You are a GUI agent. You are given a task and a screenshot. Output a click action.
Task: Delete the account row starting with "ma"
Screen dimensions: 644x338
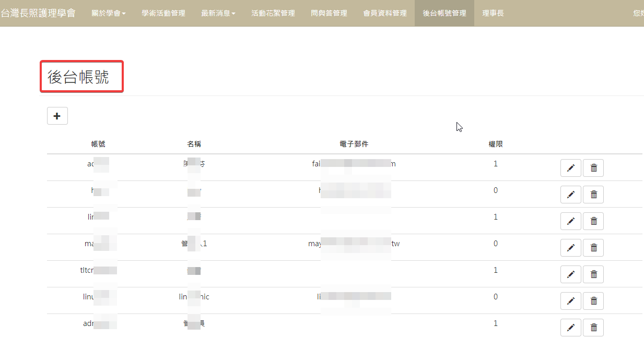pyautogui.click(x=593, y=248)
